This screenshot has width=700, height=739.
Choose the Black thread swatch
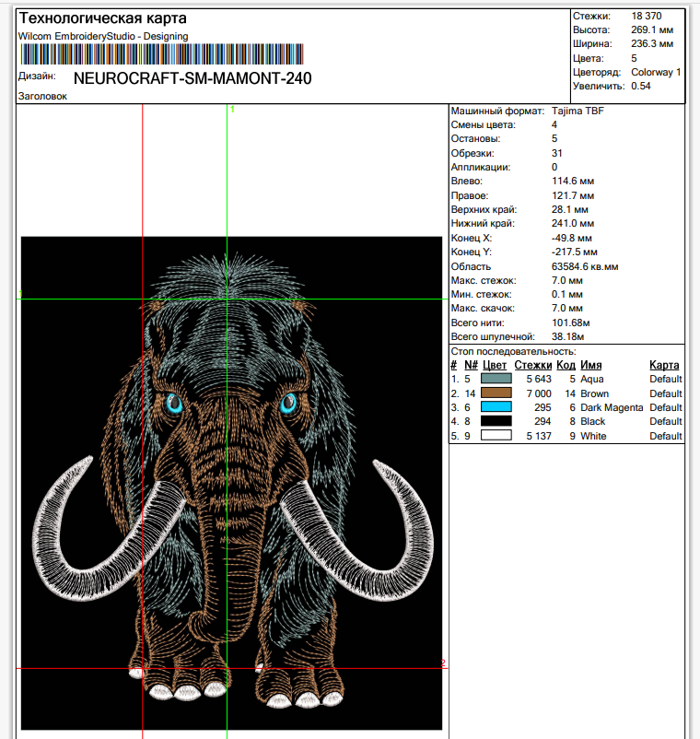click(x=496, y=421)
